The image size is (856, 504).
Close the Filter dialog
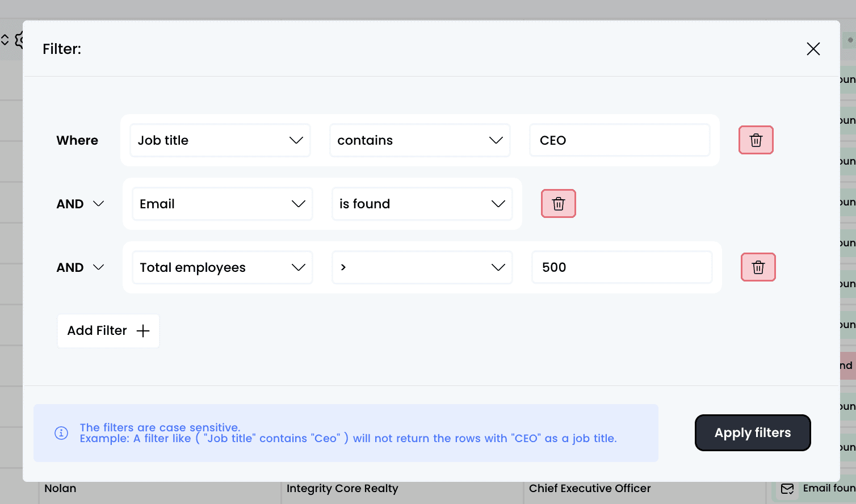(813, 49)
